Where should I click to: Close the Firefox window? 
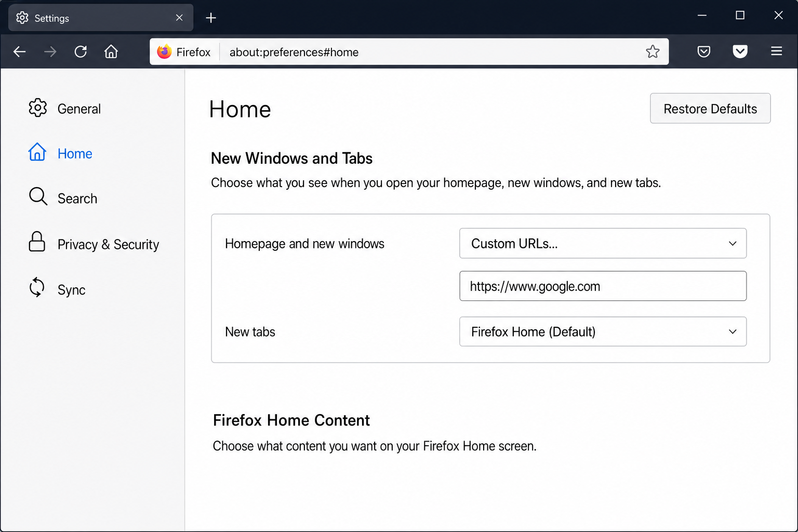pyautogui.click(x=778, y=16)
